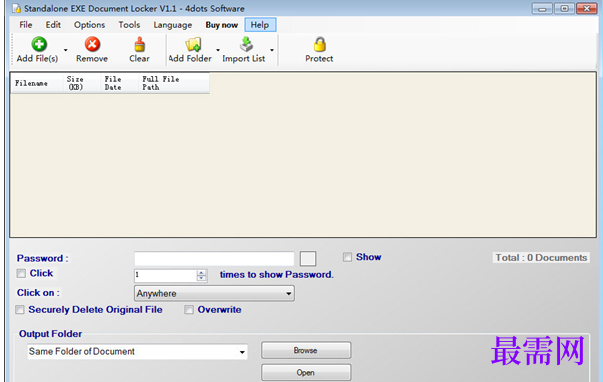The image size is (603, 382).
Task: Close the Document Locker window
Action: 587,8
